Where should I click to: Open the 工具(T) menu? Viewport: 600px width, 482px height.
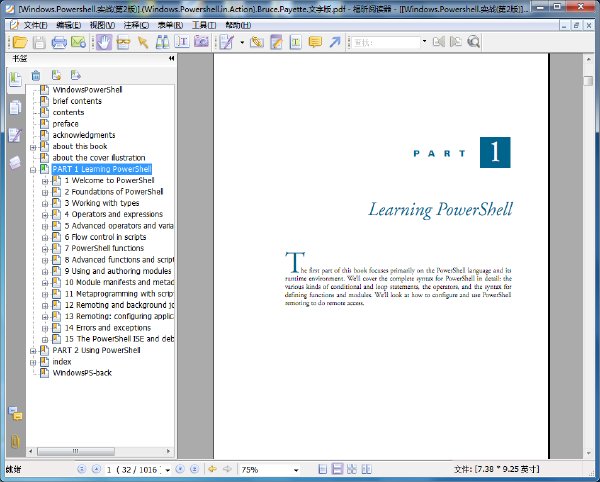coord(204,25)
